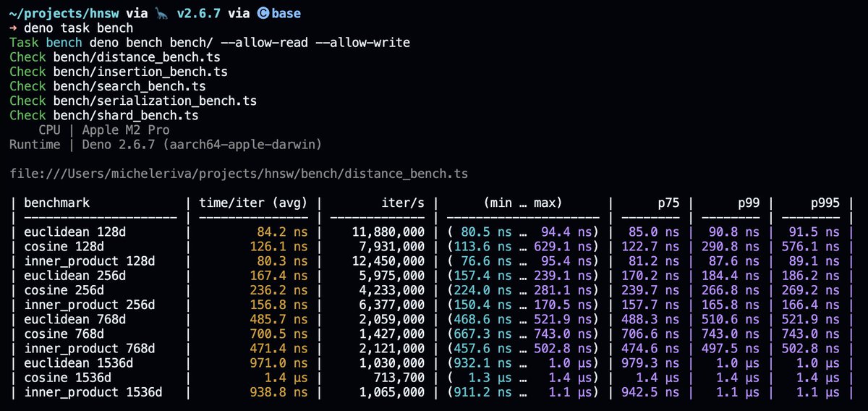Click the 'euclidean 128d' row name
The height and width of the screenshot is (411, 868).
point(75,232)
